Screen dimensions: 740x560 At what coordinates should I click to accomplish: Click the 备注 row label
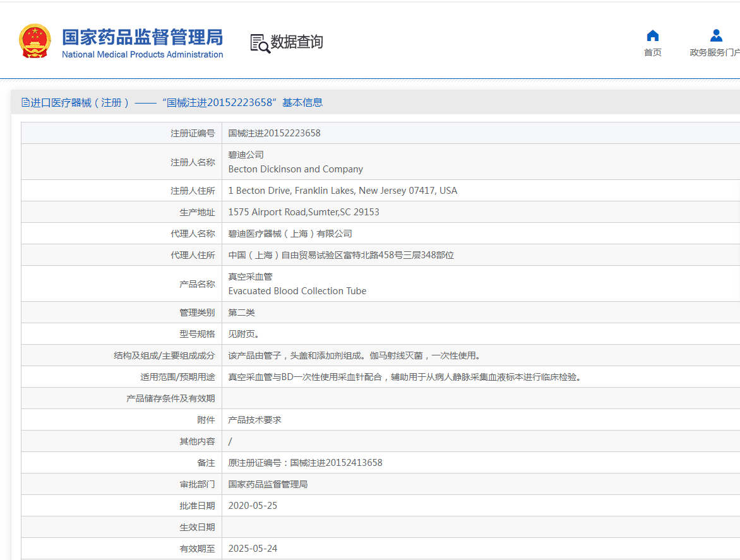(206, 463)
